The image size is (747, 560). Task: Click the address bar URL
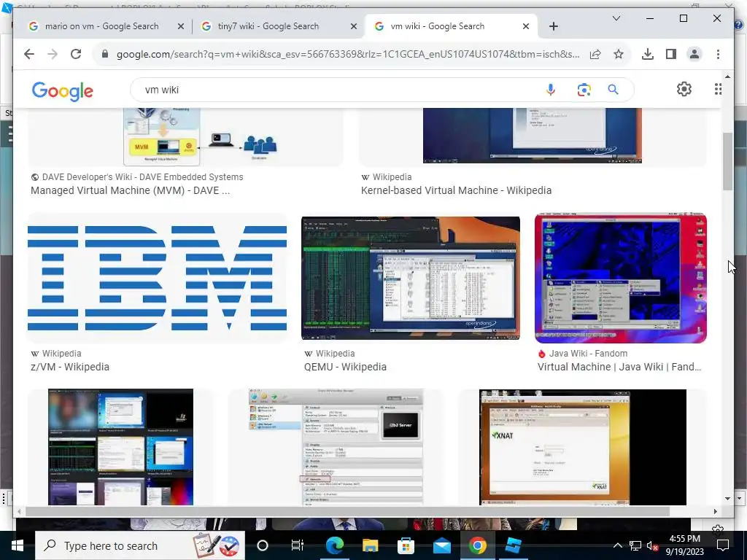pyautogui.click(x=348, y=54)
